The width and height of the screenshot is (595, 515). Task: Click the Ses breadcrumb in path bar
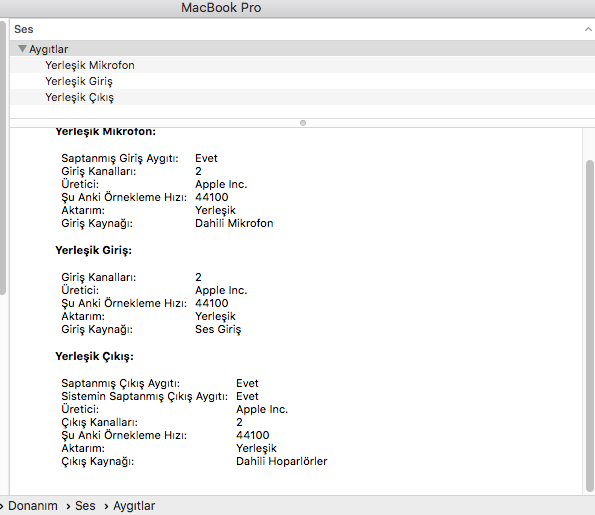pos(85,506)
